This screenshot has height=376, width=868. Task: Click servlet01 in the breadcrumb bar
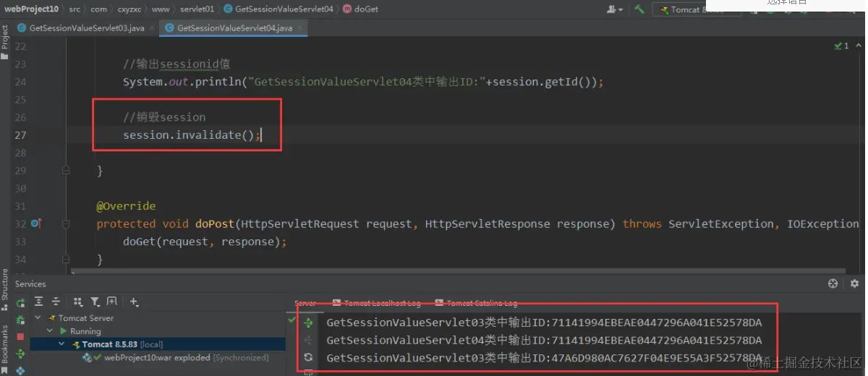(x=196, y=9)
